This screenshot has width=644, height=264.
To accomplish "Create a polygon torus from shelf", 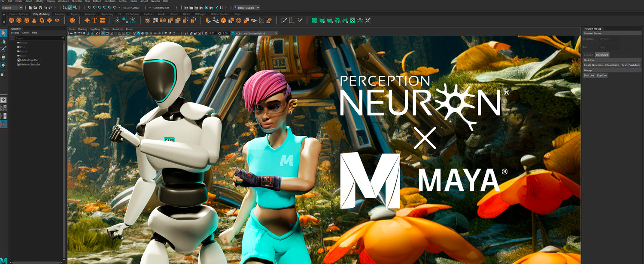I will 42,20.
